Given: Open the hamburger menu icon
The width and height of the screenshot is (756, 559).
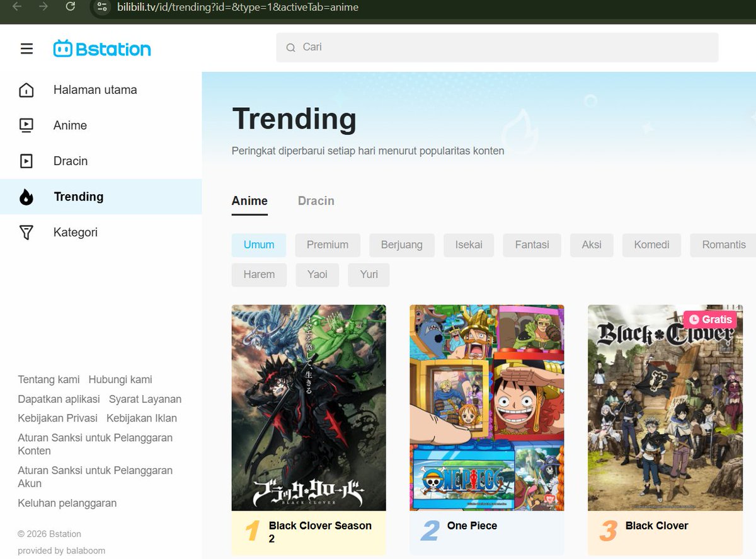Looking at the screenshot, I should 26,49.
